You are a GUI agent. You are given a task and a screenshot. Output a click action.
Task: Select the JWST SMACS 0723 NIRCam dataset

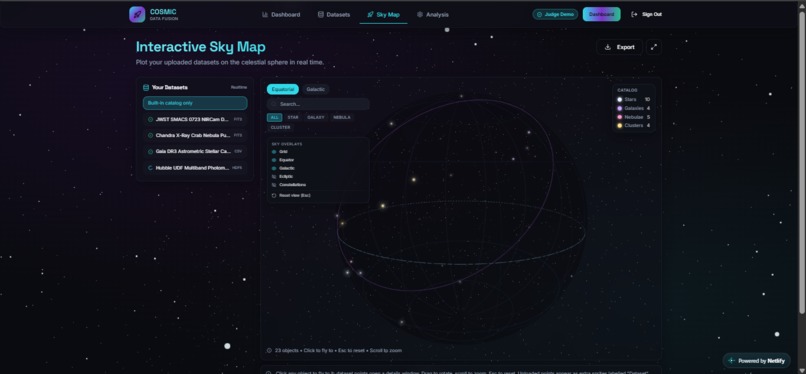[x=195, y=119]
